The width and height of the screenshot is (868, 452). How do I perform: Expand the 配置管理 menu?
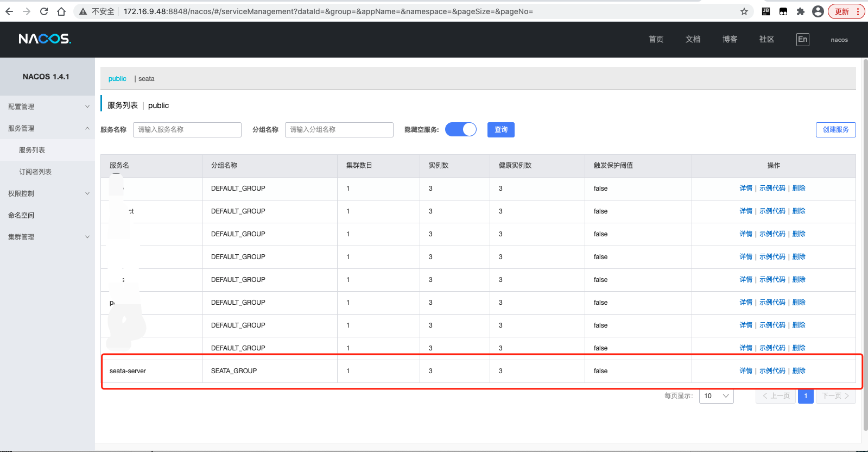click(x=47, y=106)
